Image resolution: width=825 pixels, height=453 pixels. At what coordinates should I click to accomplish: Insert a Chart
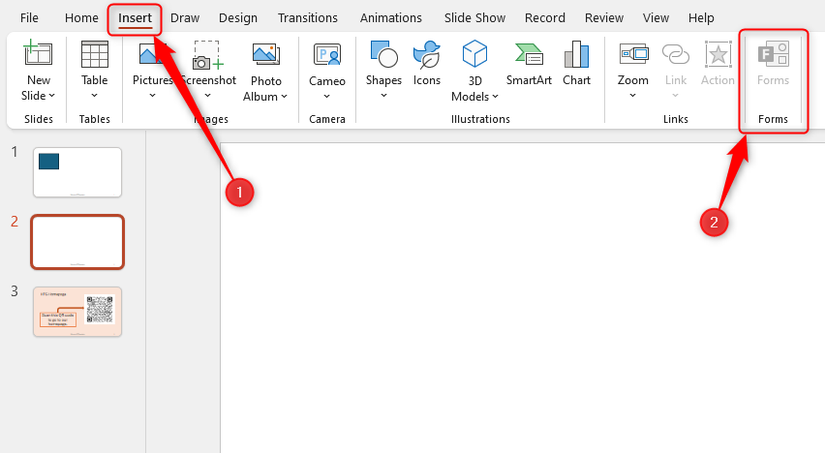577,63
